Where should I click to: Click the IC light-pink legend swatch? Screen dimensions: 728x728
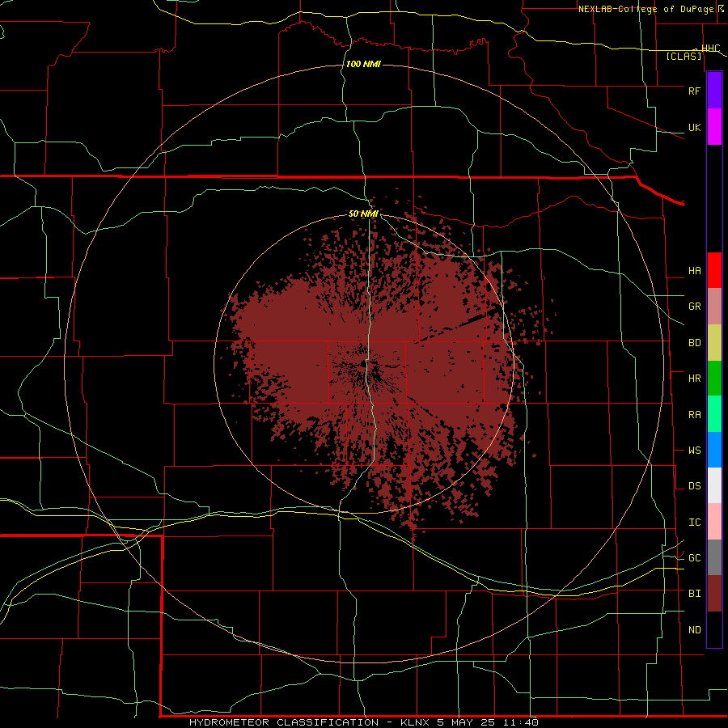pyautogui.click(x=714, y=522)
